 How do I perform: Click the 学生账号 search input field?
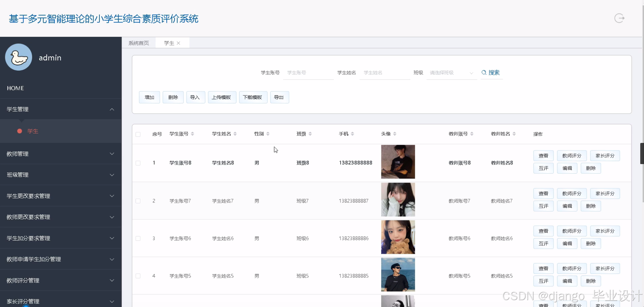(308, 73)
